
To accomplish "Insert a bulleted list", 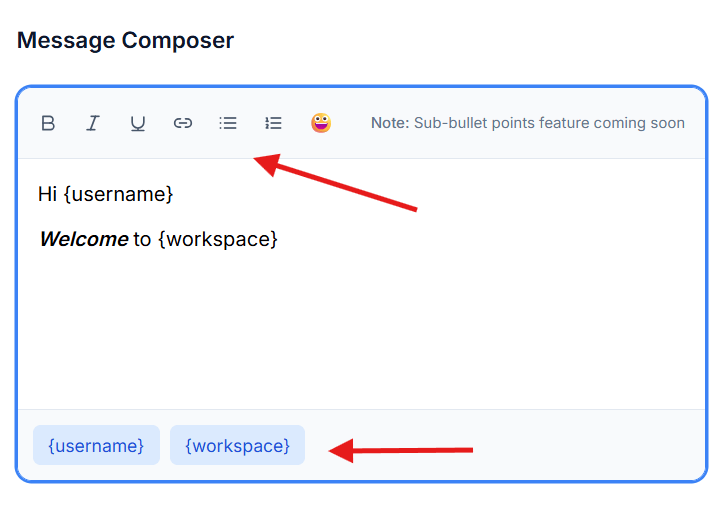I will coord(228,124).
